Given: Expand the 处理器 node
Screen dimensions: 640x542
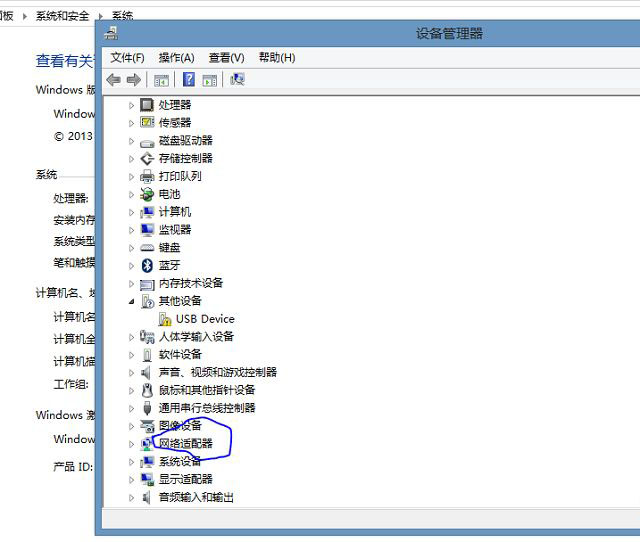Looking at the screenshot, I should pyautogui.click(x=131, y=105).
